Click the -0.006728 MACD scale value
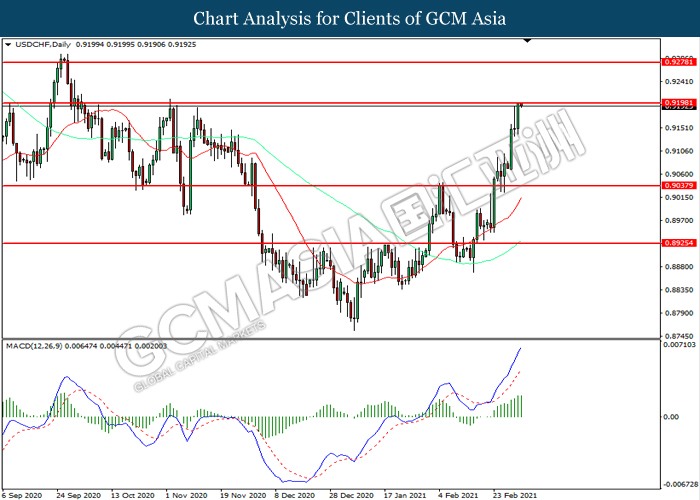This screenshot has height=500, width=700. pyautogui.click(x=680, y=484)
